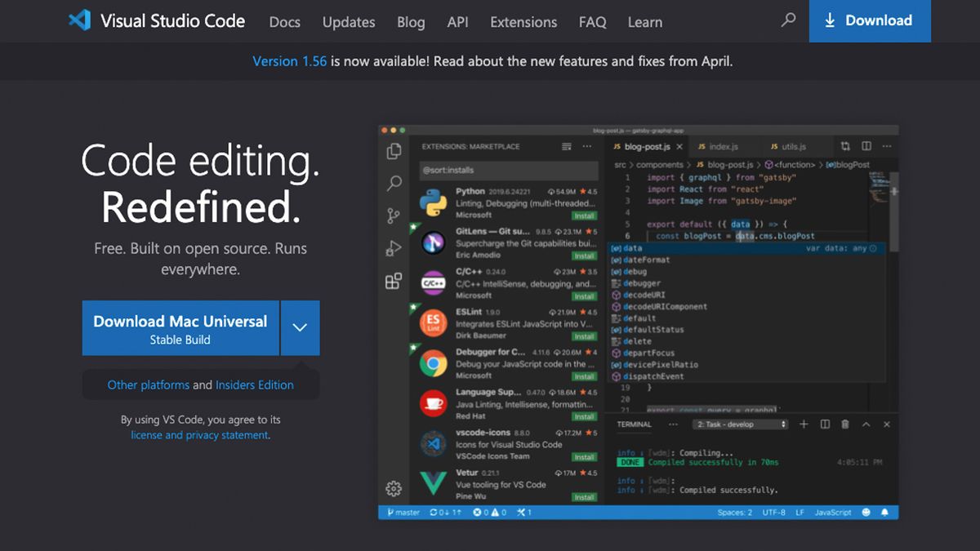Kill the terminal with the trash icon
980x551 pixels.
point(845,424)
